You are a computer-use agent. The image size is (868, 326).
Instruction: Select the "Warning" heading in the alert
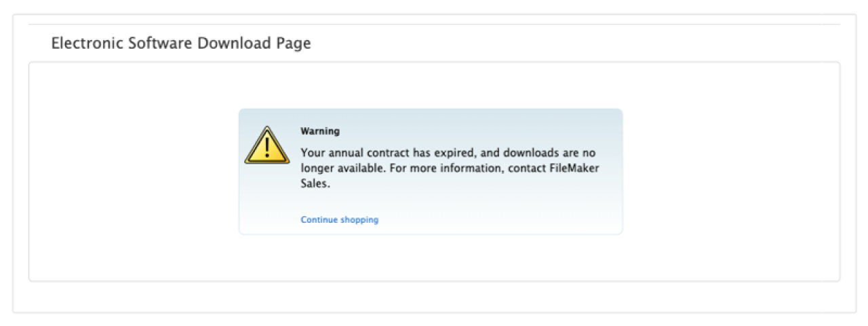(320, 131)
